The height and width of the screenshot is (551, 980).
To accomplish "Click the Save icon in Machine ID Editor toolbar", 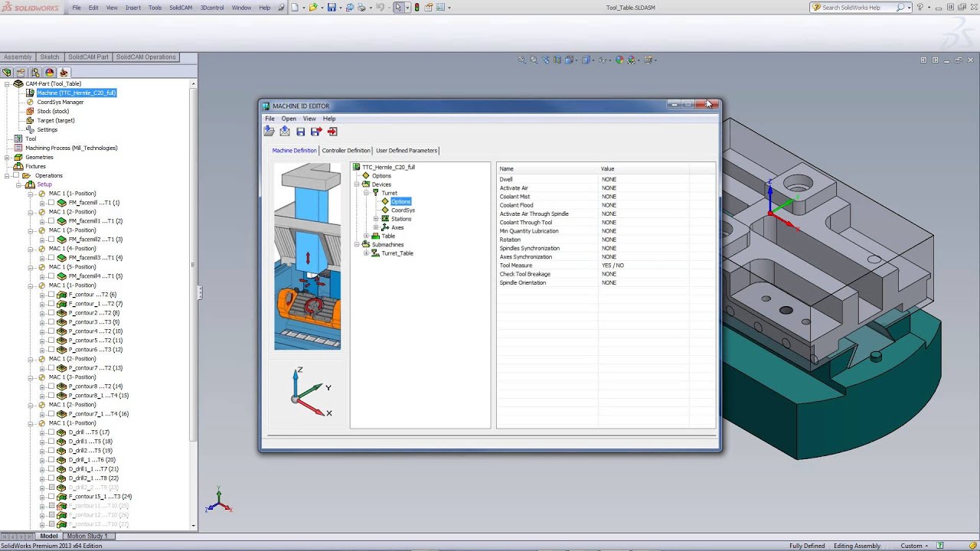I will [300, 132].
